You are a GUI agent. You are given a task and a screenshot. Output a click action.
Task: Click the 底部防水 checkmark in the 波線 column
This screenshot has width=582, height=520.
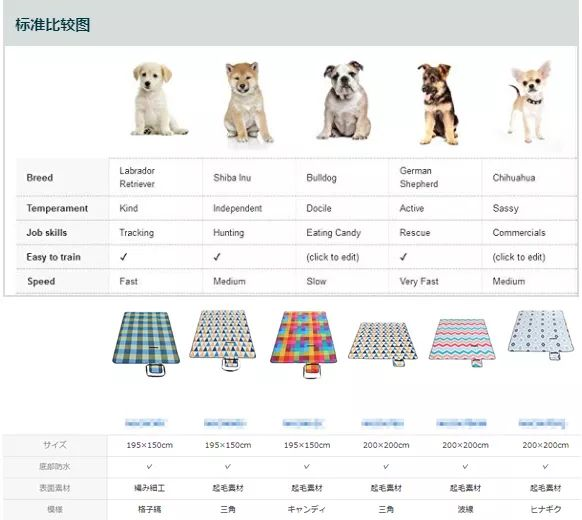tap(465, 467)
